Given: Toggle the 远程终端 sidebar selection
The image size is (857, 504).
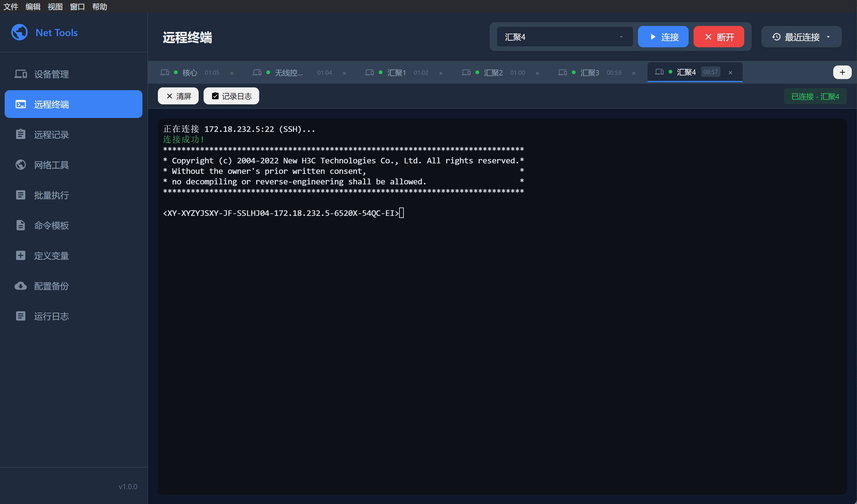Looking at the screenshot, I should [51, 104].
